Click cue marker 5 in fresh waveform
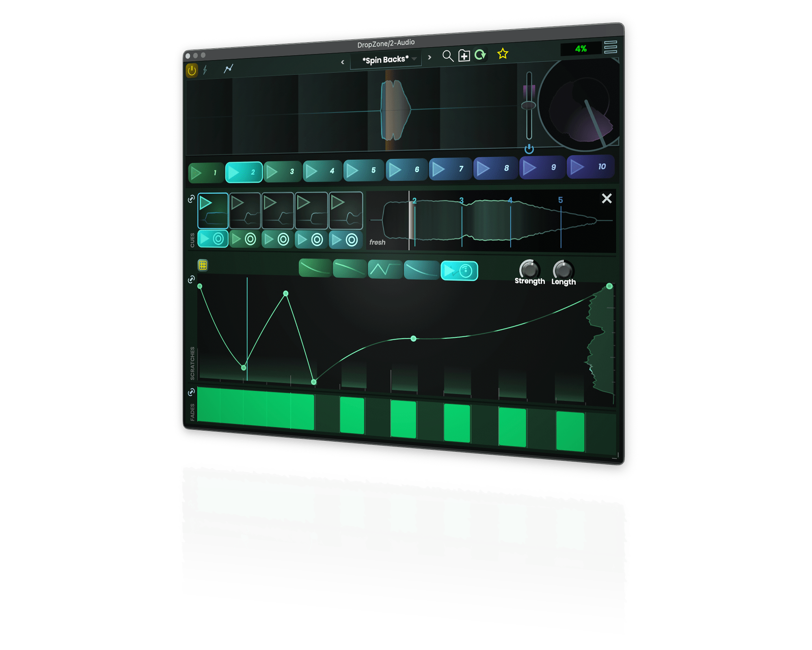Viewport: 812px width, 650px height. [x=560, y=200]
